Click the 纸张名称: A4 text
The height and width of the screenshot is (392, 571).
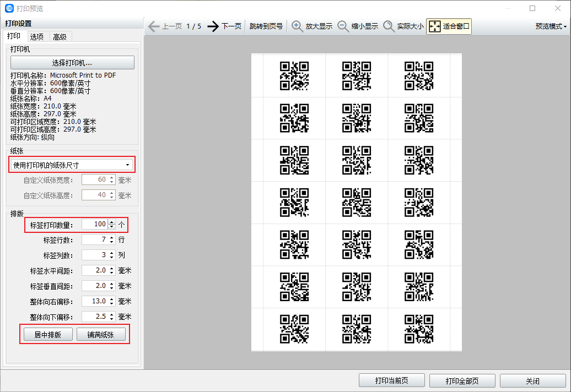tap(31, 99)
